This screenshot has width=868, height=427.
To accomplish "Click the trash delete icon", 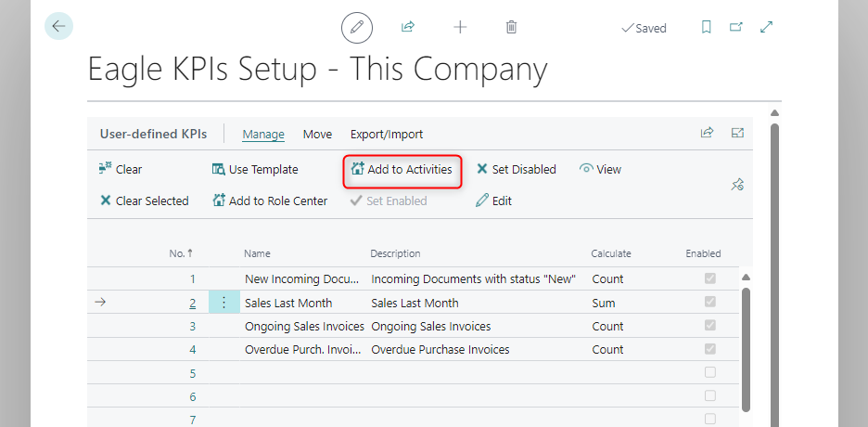I will [x=511, y=28].
